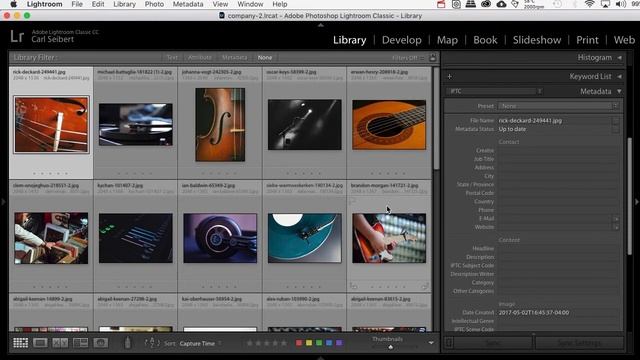Switch to Loupe view
The width and height of the screenshot is (640, 360).
pos(40,343)
